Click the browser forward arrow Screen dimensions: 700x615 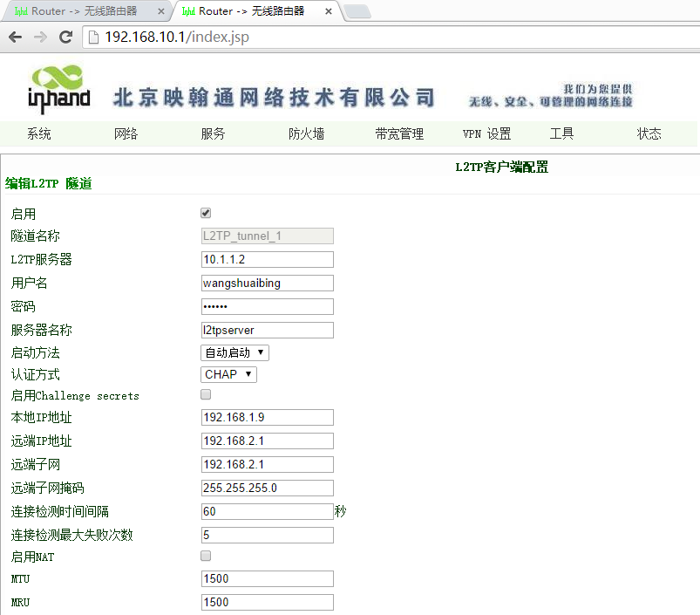pos(40,38)
